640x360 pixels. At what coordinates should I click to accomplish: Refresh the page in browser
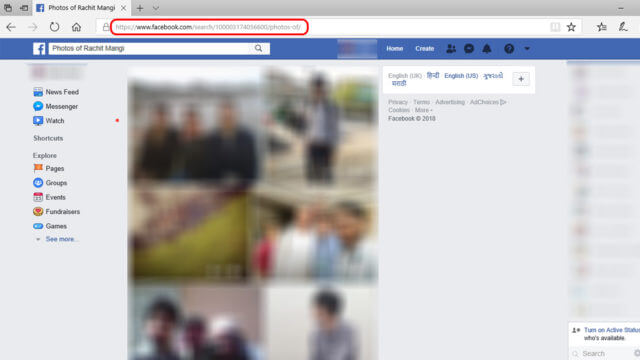coord(54,27)
